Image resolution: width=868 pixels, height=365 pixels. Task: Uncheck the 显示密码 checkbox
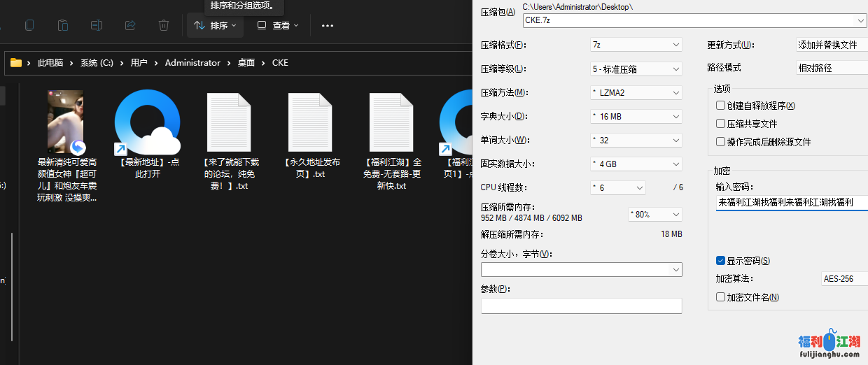point(720,261)
